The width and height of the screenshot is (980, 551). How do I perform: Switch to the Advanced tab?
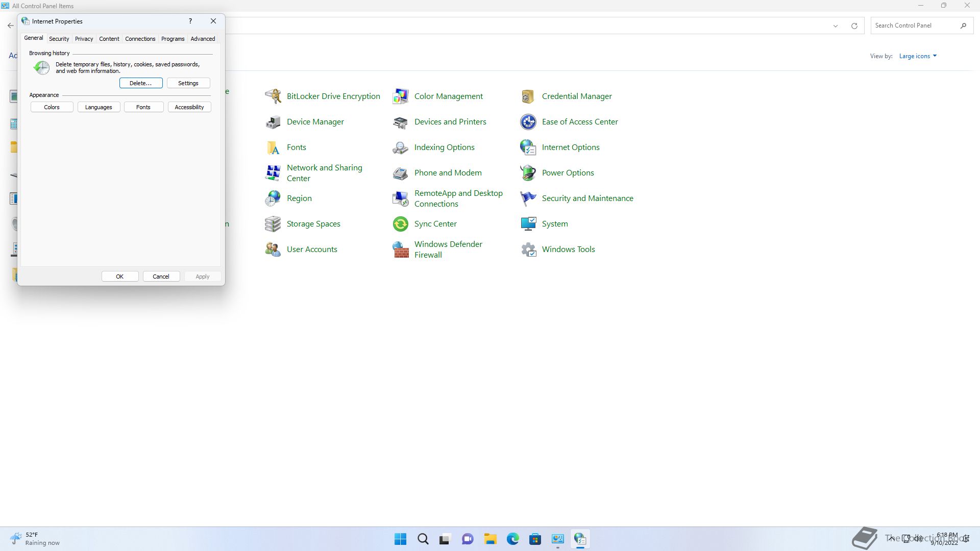click(x=203, y=39)
